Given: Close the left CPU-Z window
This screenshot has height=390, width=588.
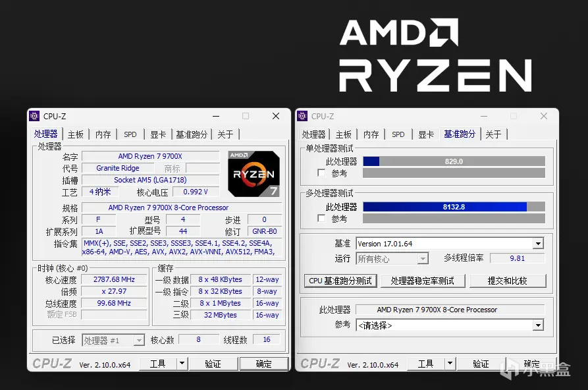Looking at the screenshot, I should 276,116.
